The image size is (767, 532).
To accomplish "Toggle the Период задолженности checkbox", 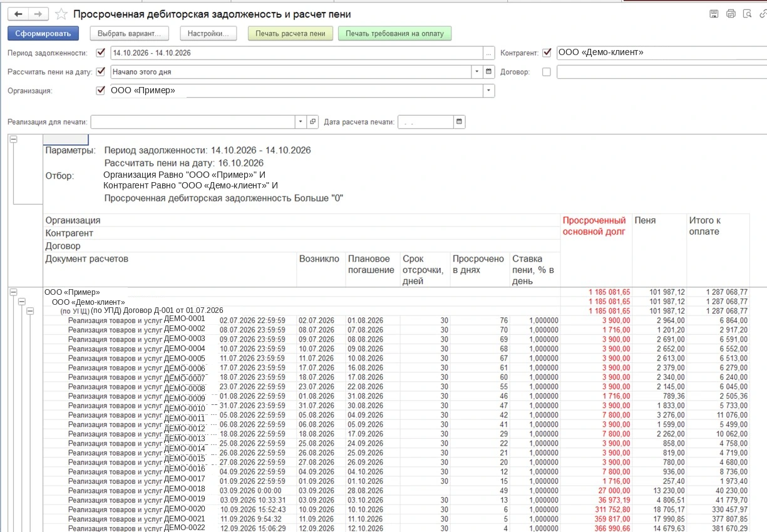I will (x=101, y=53).
